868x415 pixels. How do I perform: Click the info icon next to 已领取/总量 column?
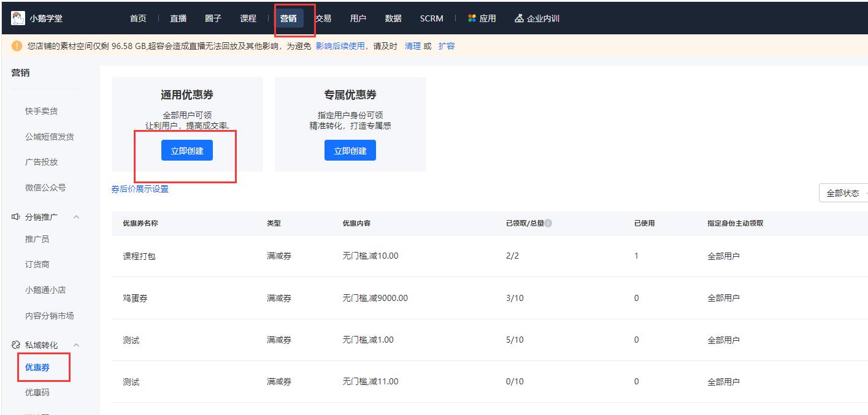pyautogui.click(x=548, y=223)
